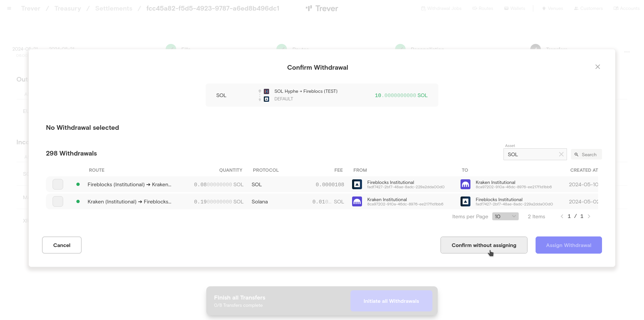Open the Settlements breadcrumb

point(114,8)
